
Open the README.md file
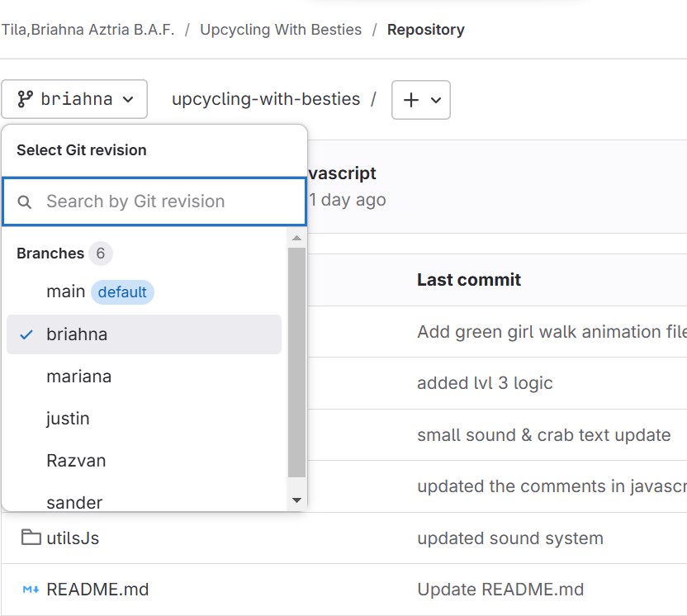pyautogui.click(x=97, y=590)
